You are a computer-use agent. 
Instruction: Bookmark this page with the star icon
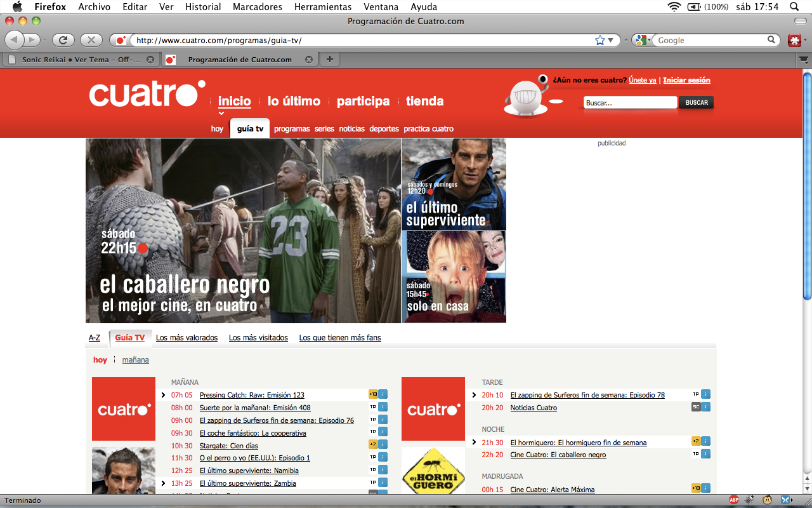tap(599, 40)
